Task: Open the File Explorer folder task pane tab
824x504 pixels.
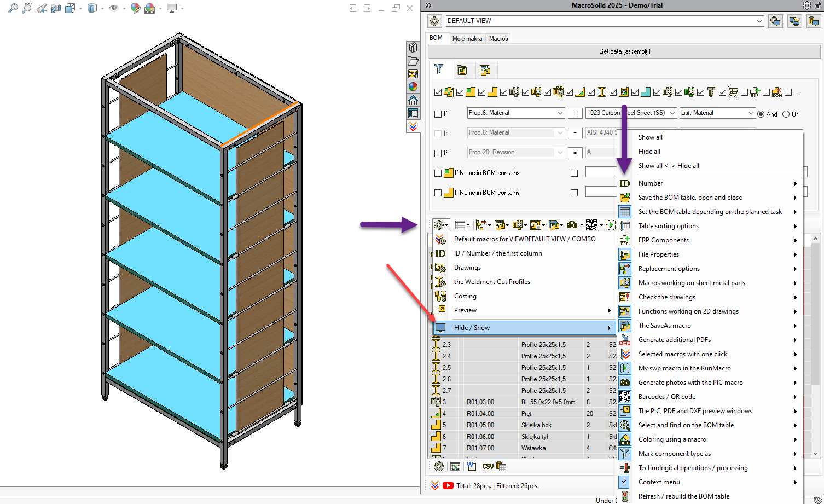Action: [413, 61]
